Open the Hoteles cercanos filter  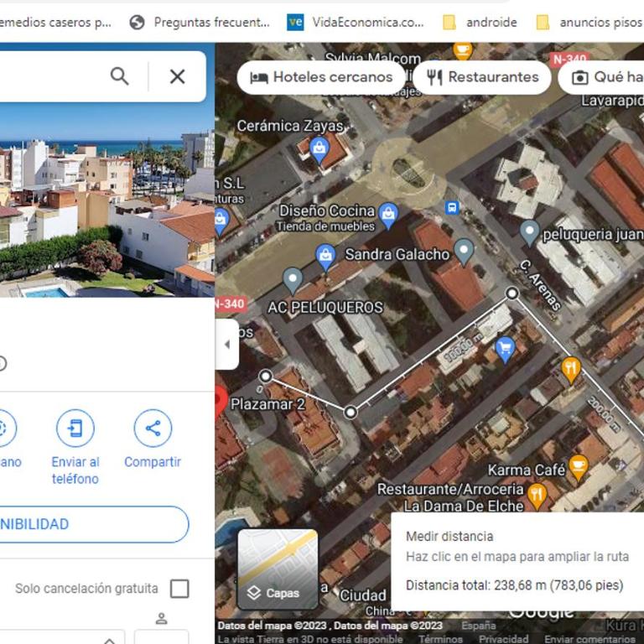tap(321, 77)
